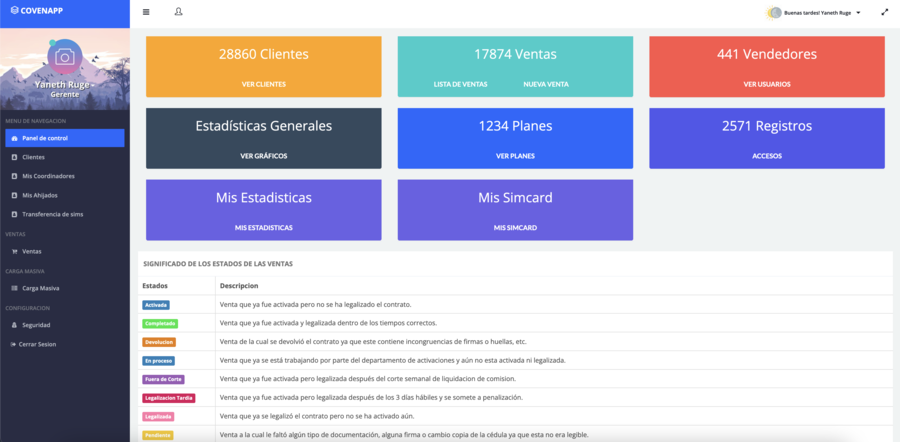Click NUEVA VENTA link
Image resolution: width=900 pixels, height=442 pixels.
click(546, 84)
